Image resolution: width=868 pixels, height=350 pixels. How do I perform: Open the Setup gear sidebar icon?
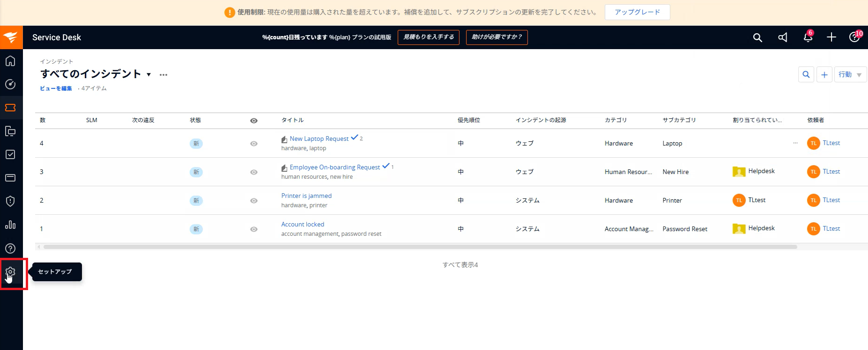pos(10,272)
